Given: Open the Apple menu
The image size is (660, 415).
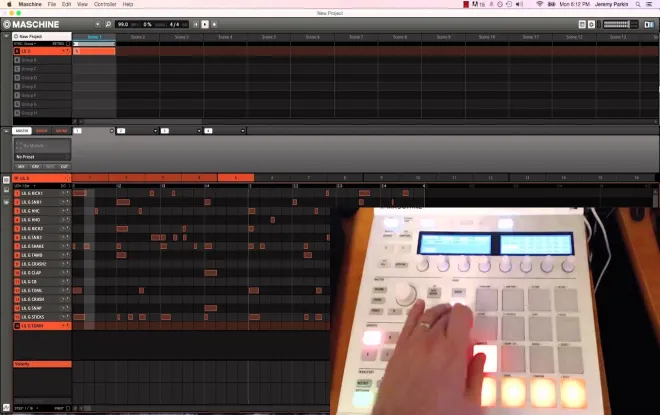Looking at the screenshot, I should pyautogui.click(x=9, y=4).
